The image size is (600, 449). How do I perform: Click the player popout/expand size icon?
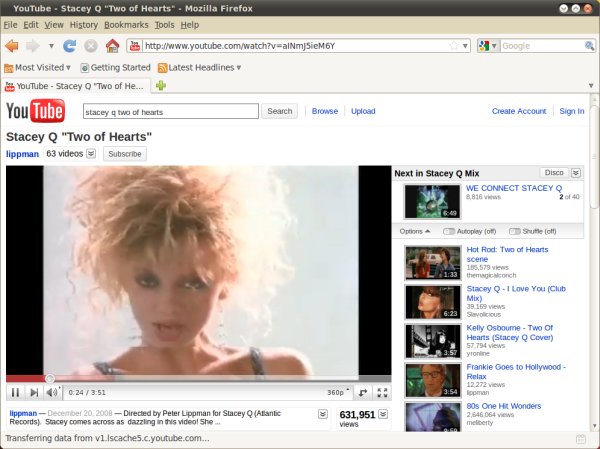(x=363, y=392)
